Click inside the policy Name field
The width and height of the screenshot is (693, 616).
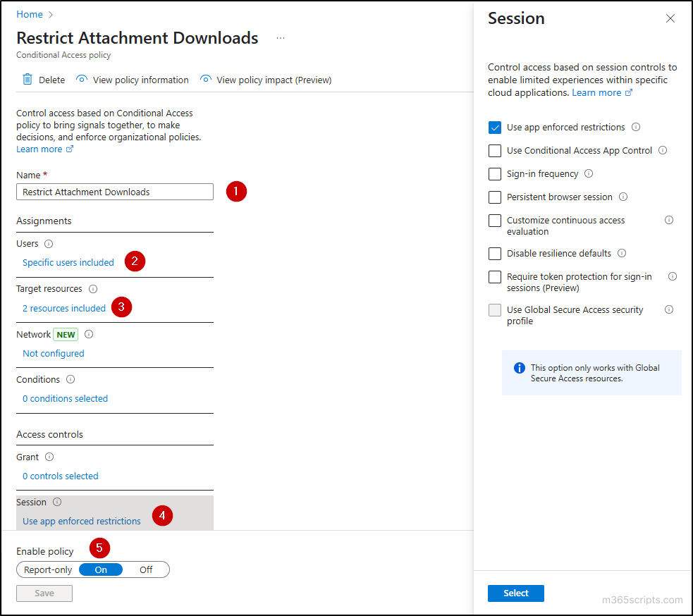pyautogui.click(x=114, y=192)
